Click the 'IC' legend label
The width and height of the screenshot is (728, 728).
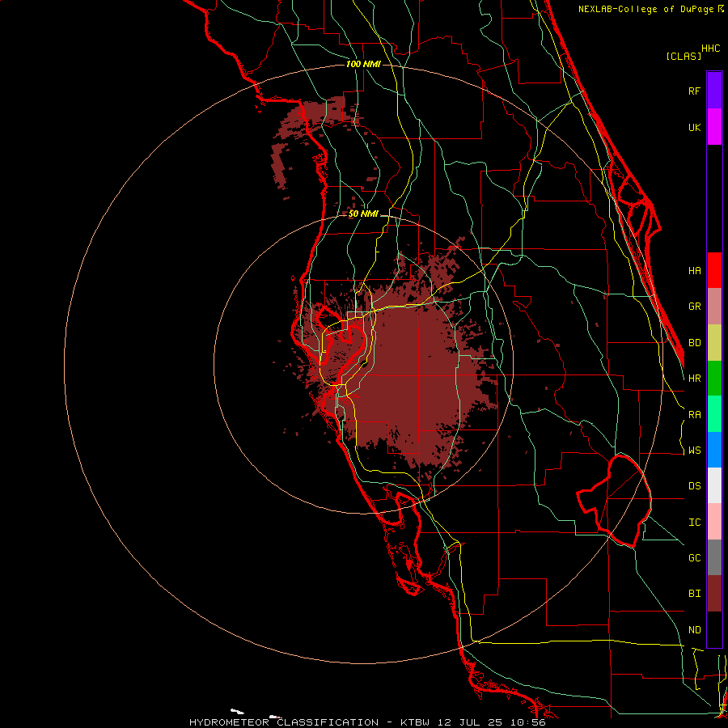(x=694, y=523)
